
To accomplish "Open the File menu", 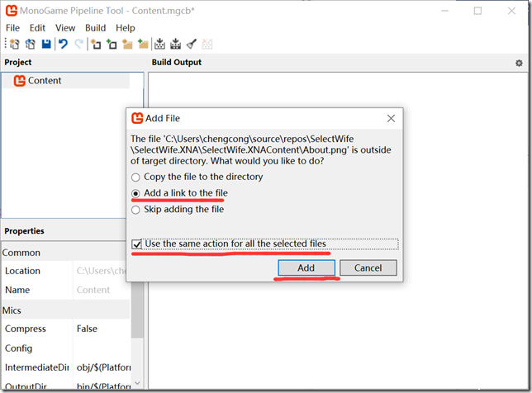I will coord(12,28).
